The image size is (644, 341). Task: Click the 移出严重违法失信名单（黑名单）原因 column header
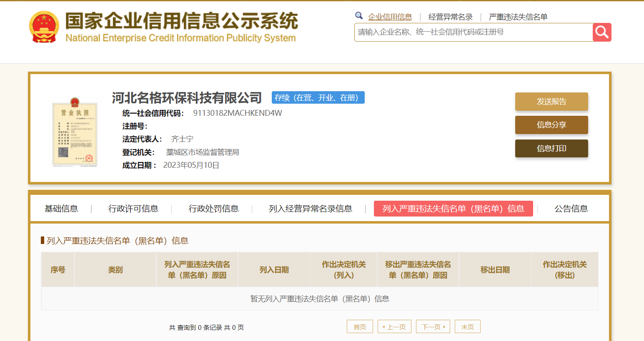(x=418, y=270)
